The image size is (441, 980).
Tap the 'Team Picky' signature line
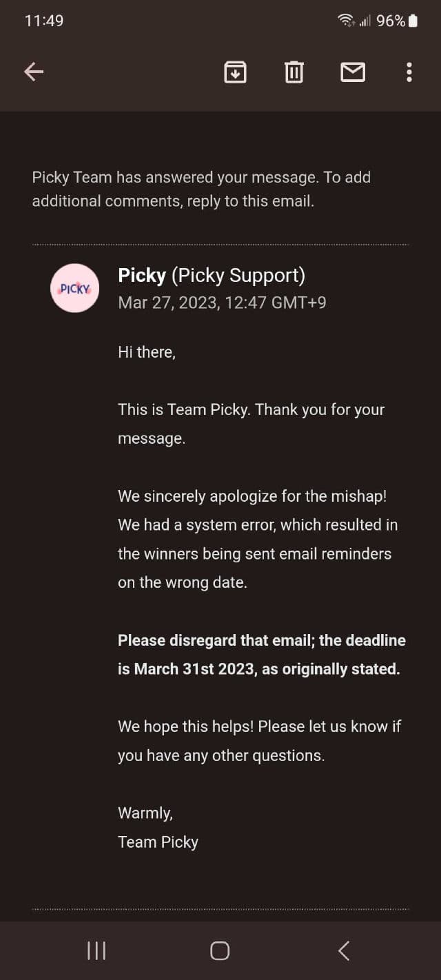[x=158, y=842]
